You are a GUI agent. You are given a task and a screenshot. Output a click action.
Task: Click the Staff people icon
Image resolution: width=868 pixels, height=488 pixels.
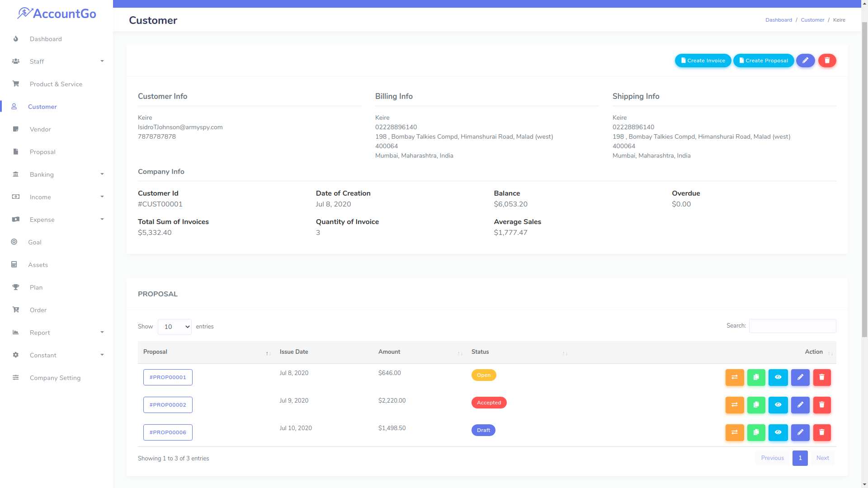click(x=16, y=61)
